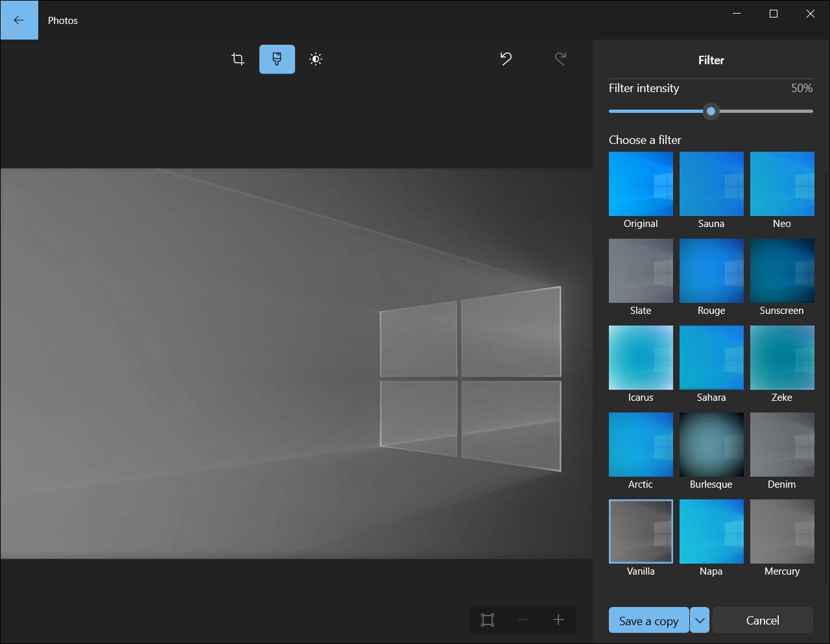The image size is (830, 644).
Task: Select the Filter brush tool
Action: tap(277, 59)
